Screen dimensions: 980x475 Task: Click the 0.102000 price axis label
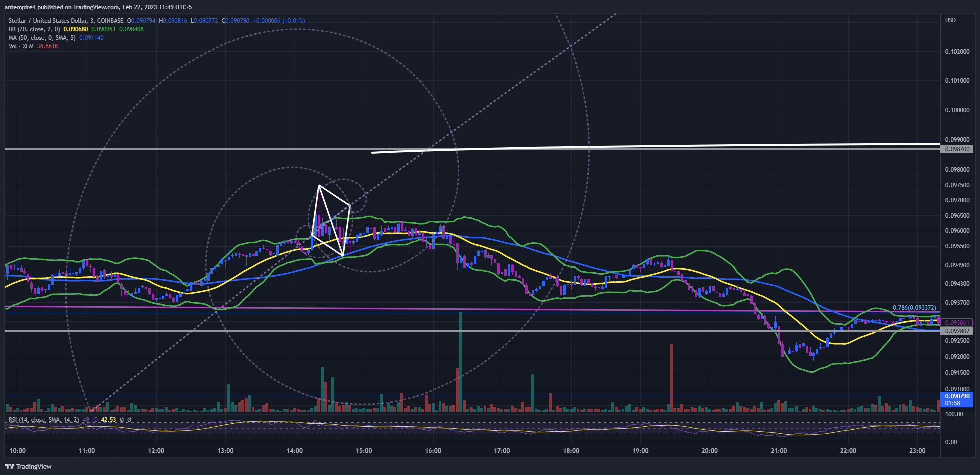coord(957,52)
